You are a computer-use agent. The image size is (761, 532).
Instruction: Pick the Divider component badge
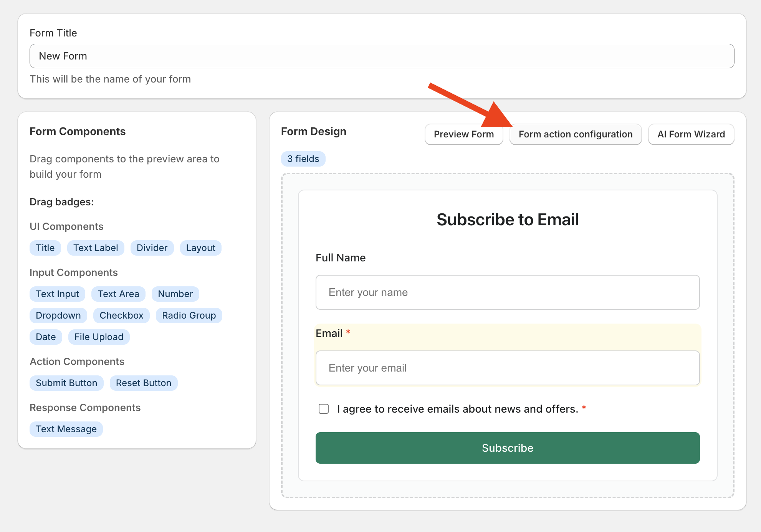pyautogui.click(x=152, y=248)
